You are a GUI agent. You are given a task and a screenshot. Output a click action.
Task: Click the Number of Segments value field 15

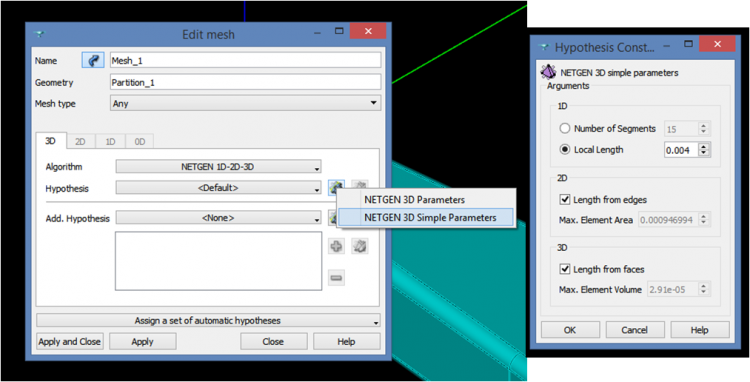coord(681,129)
